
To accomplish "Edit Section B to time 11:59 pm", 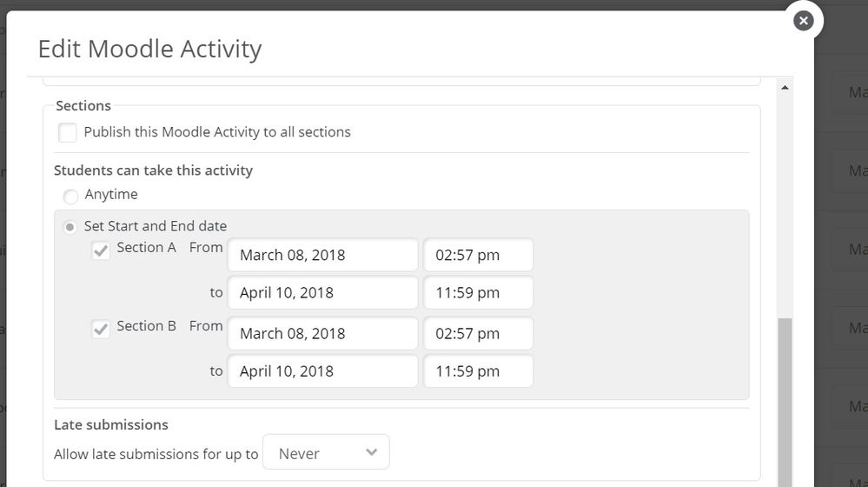I will (478, 371).
